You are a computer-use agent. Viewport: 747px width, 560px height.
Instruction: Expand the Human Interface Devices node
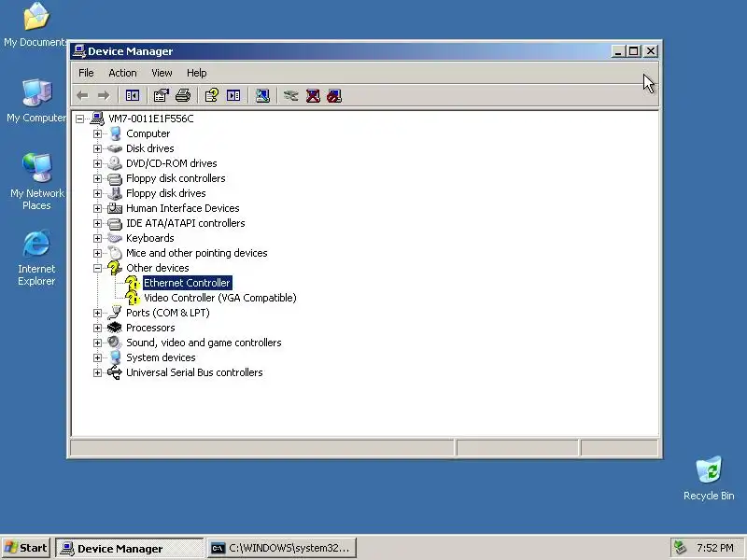(98, 208)
